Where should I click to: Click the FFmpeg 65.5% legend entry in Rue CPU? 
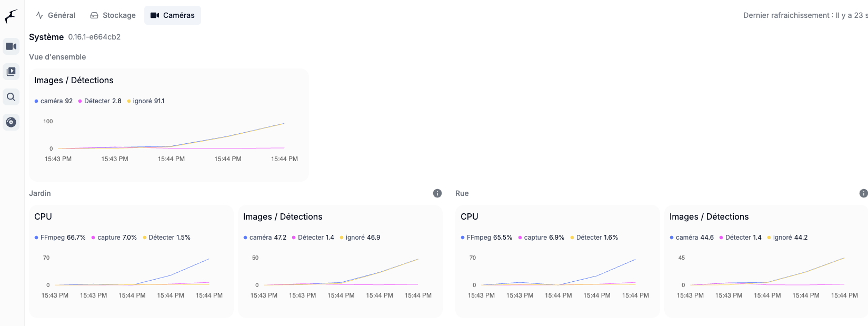point(486,238)
